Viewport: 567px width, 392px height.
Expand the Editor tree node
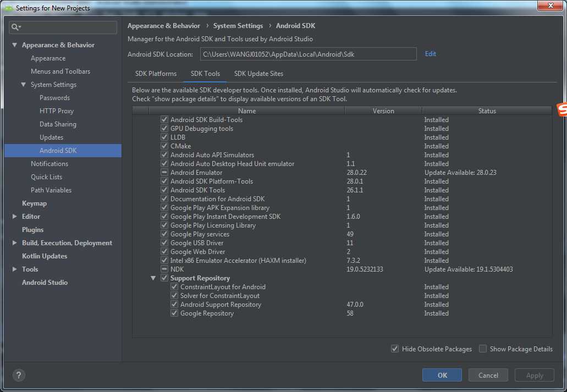point(14,216)
